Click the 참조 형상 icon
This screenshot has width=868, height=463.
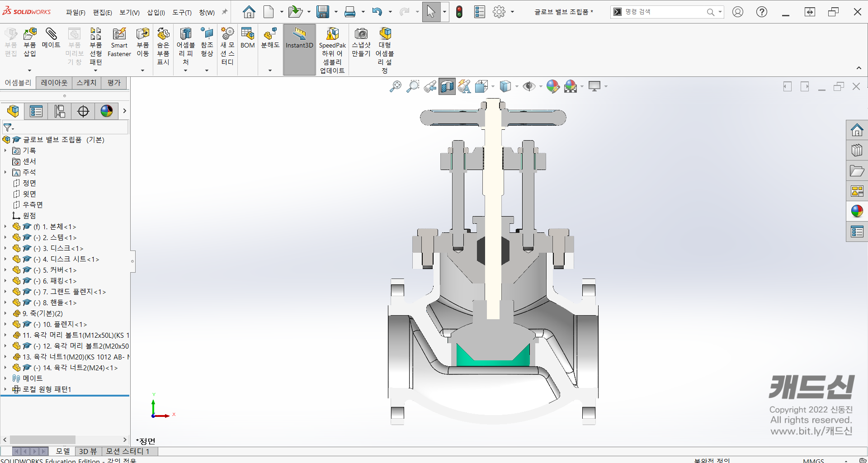point(207,34)
